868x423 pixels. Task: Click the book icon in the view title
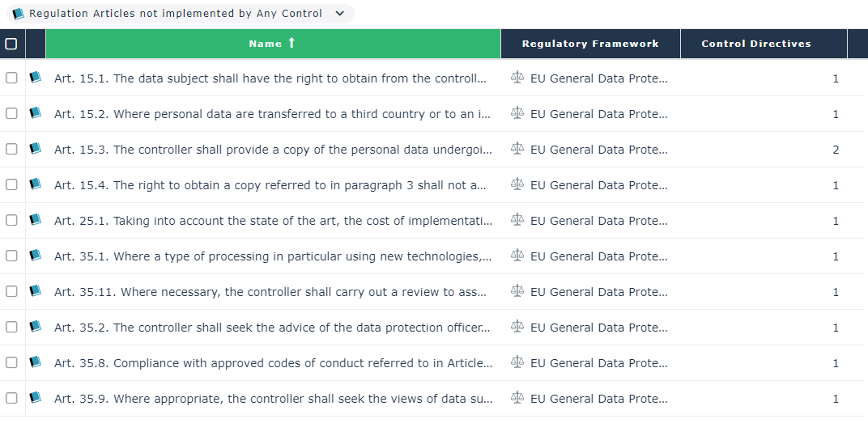pos(18,14)
